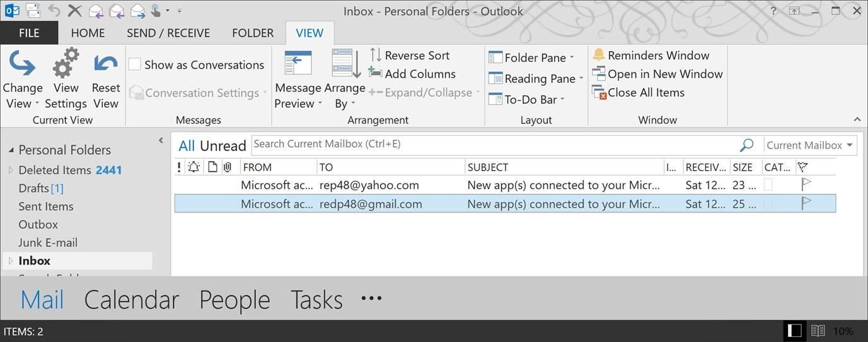This screenshot has width=868, height=342.
Task: Open Reading Pane dropdown
Action: (536, 78)
